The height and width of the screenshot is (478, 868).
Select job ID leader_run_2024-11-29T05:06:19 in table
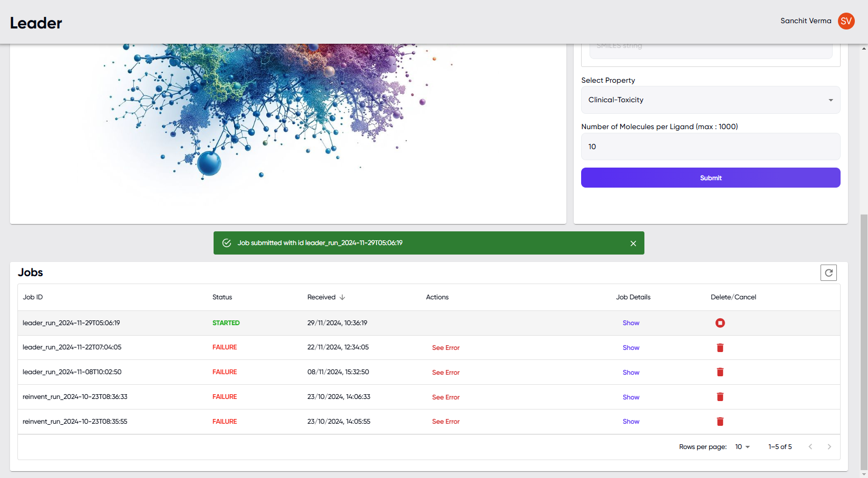71,323
